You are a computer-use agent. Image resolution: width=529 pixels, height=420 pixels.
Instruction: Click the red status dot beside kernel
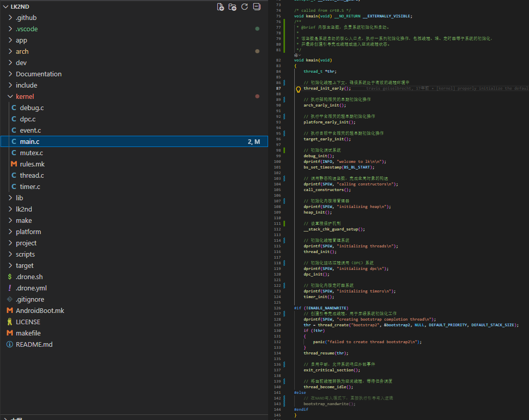257,96
